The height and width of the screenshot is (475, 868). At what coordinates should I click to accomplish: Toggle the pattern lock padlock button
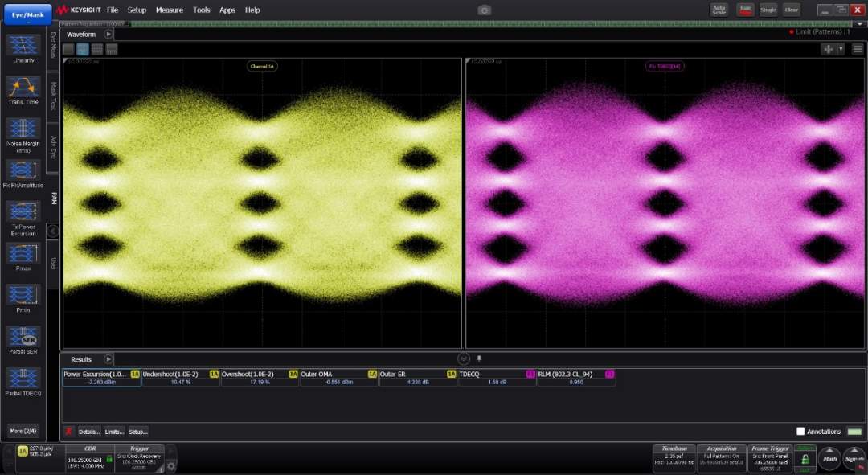click(x=805, y=459)
